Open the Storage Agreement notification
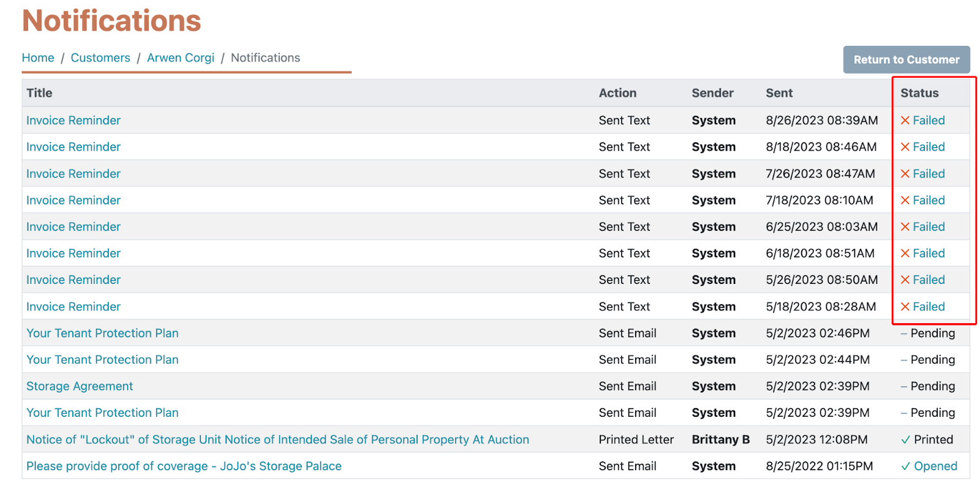 [80, 387]
